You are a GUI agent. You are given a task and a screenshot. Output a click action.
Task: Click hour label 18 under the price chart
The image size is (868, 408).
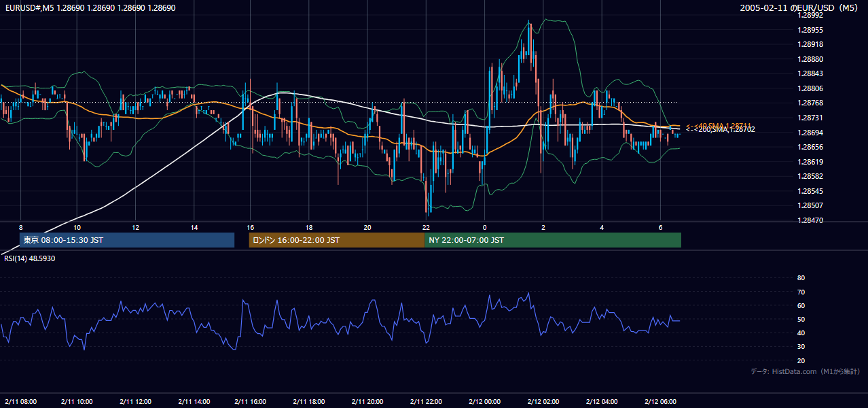pos(309,228)
